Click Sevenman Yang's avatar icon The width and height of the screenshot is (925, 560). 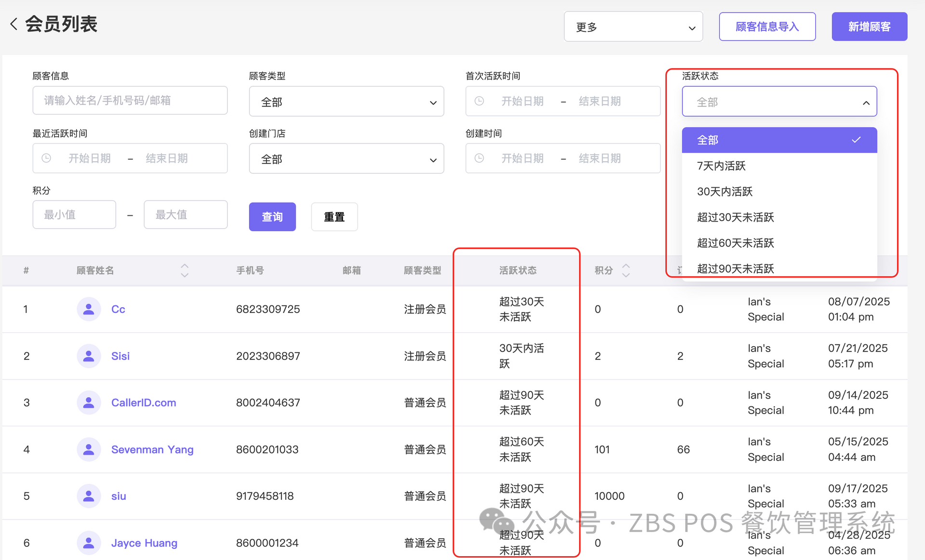tap(89, 449)
